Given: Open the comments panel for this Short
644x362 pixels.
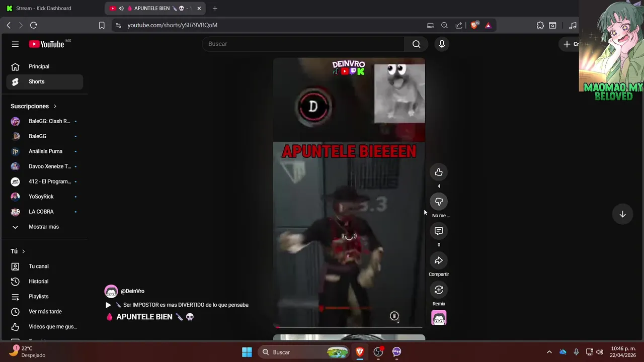Looking at the screenshot, I should coord(439,231).
